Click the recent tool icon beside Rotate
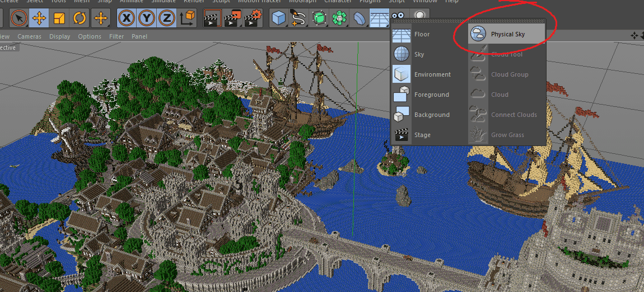 (x=101, y=18)
